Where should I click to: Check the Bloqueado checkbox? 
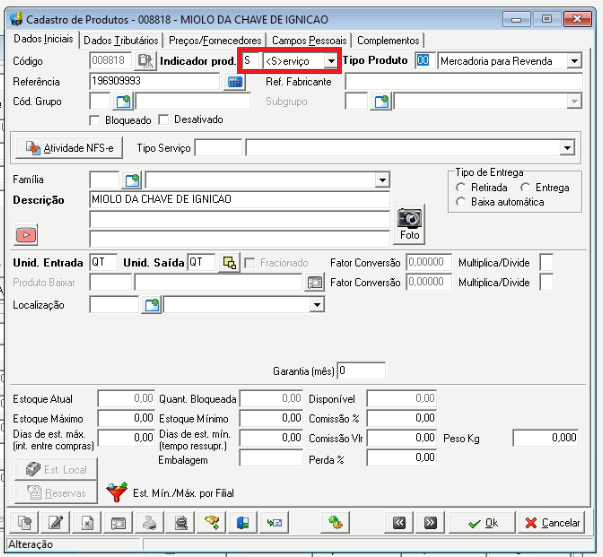click(x=95, y=120)
